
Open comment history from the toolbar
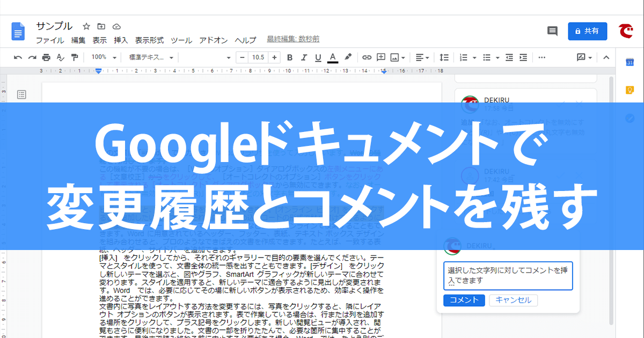click(x=552, y=31)
